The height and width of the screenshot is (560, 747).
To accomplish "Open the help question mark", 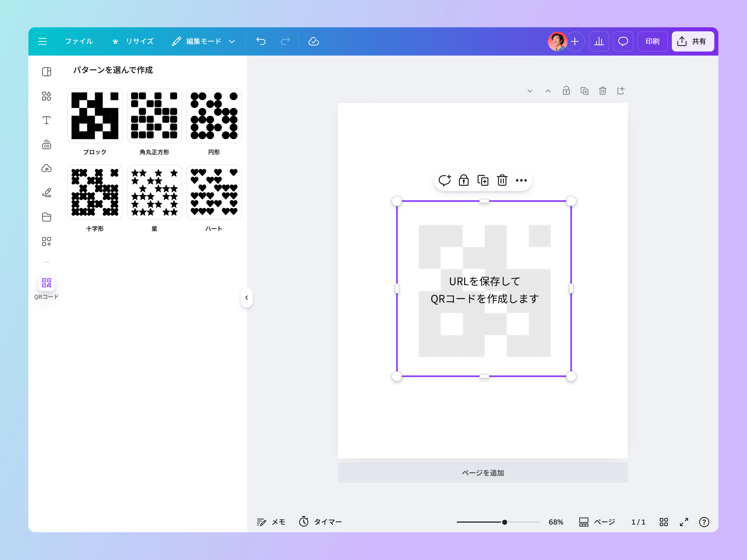I will point(704,522).
